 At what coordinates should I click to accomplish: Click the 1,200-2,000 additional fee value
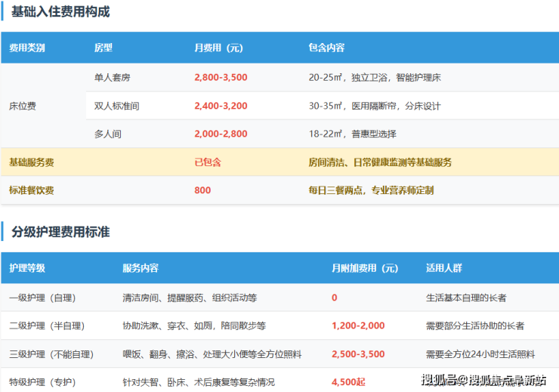coord(358,326)
